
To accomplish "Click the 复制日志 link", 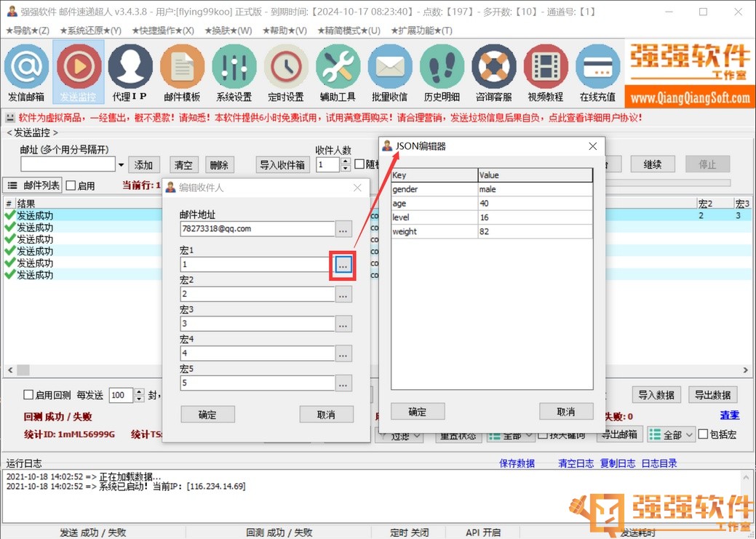I will point(618,463).
